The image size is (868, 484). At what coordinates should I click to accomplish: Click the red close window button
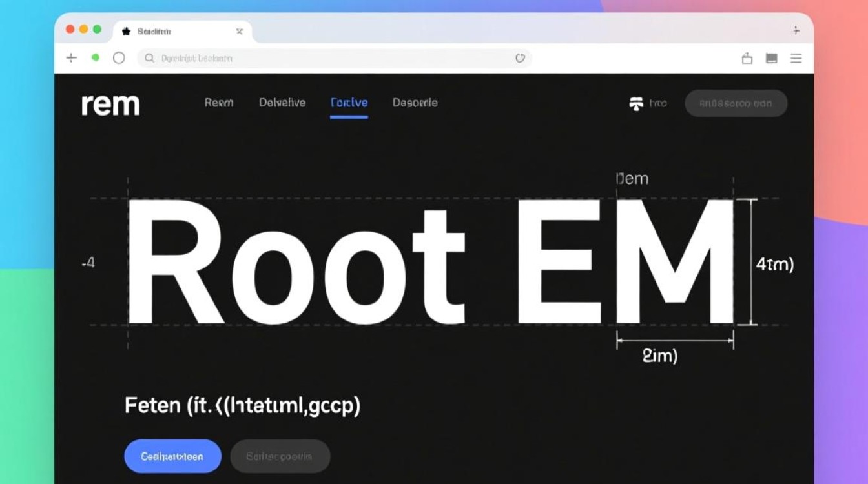click(x=70, y=29)
